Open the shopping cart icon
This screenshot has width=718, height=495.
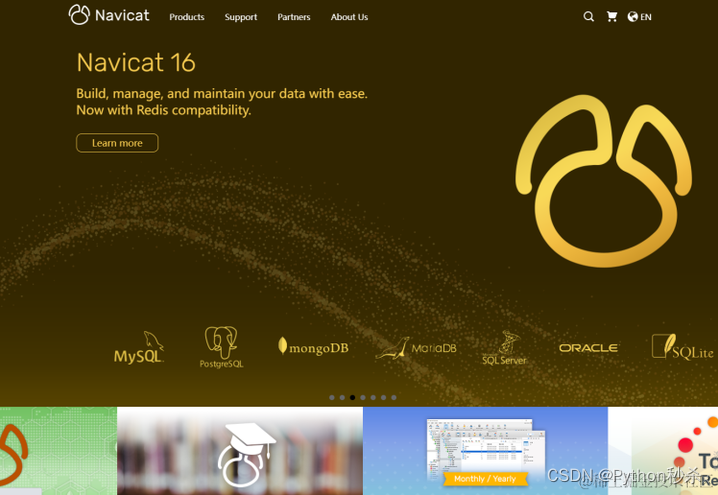pyautogui.click(x=612, y=17)
